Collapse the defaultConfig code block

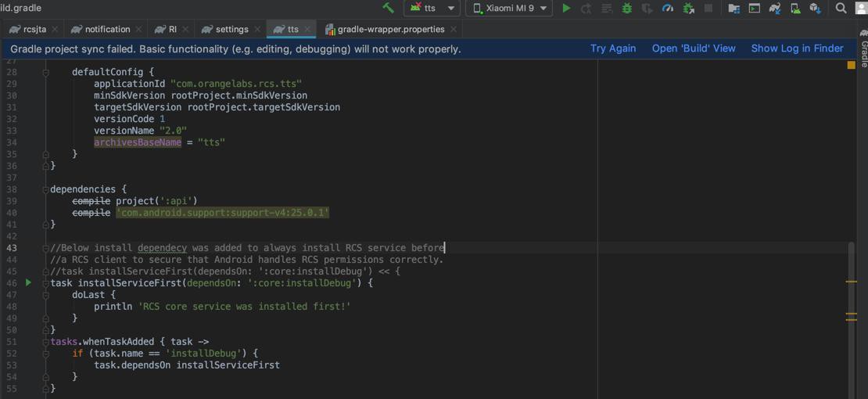[45, 72]
